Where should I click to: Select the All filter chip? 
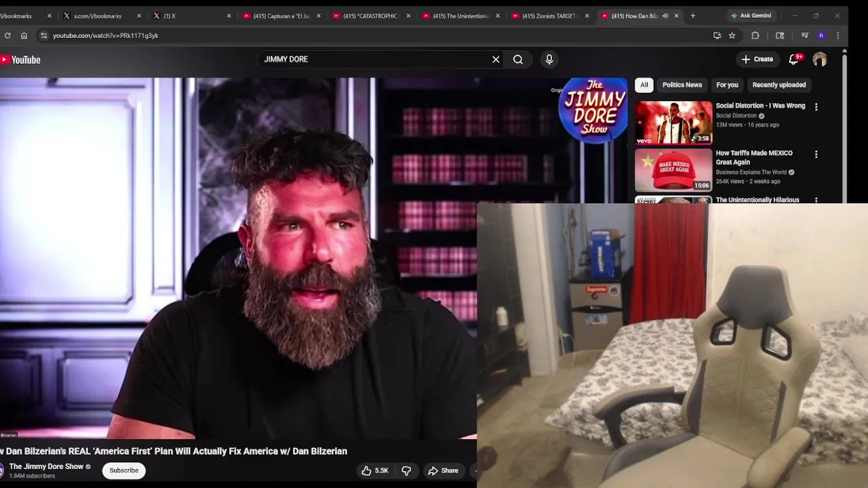pos(644,85)
